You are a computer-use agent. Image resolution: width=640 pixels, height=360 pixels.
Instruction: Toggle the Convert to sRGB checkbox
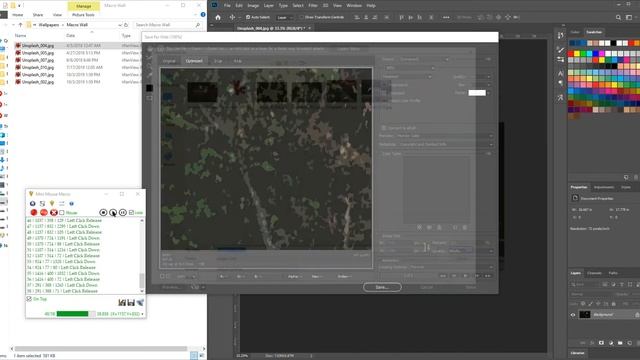click(x=384, y=128)
